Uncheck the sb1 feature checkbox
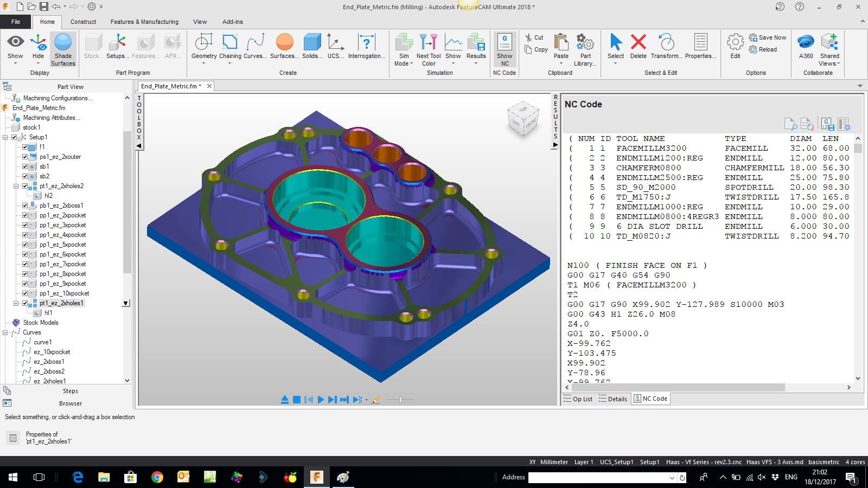868x488 pixels. pos(25,166)
